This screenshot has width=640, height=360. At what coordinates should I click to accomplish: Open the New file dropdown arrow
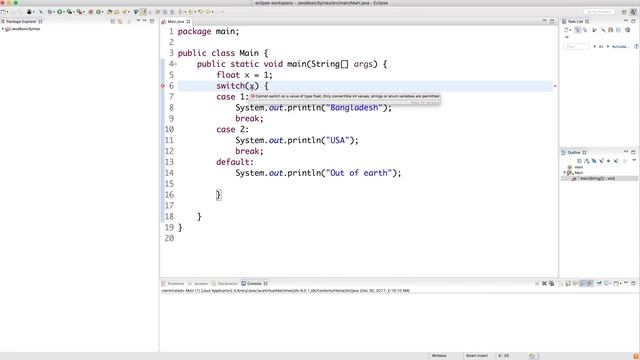pos(7,12)
